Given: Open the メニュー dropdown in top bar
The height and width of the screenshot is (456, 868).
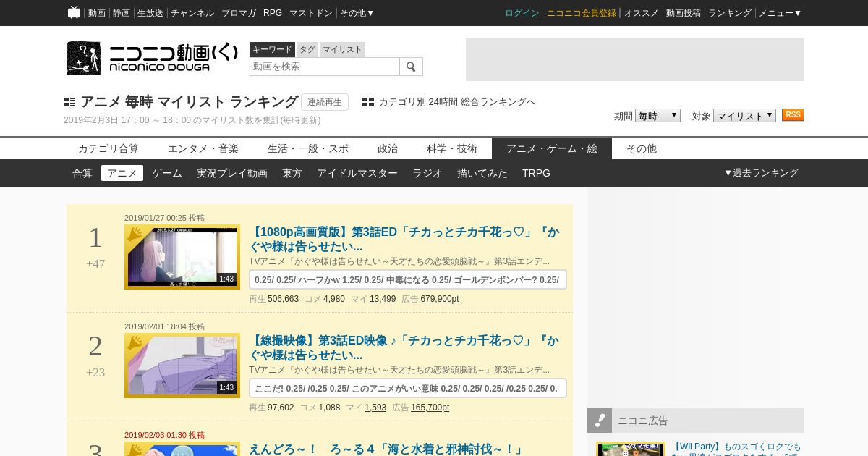Looking at the screenshot, I should 780,13.
